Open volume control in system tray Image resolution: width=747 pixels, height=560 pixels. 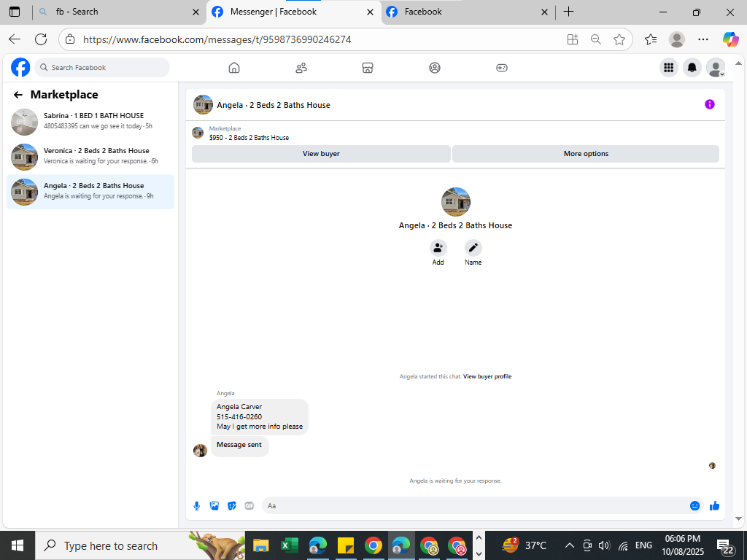(x=604, y=545)
